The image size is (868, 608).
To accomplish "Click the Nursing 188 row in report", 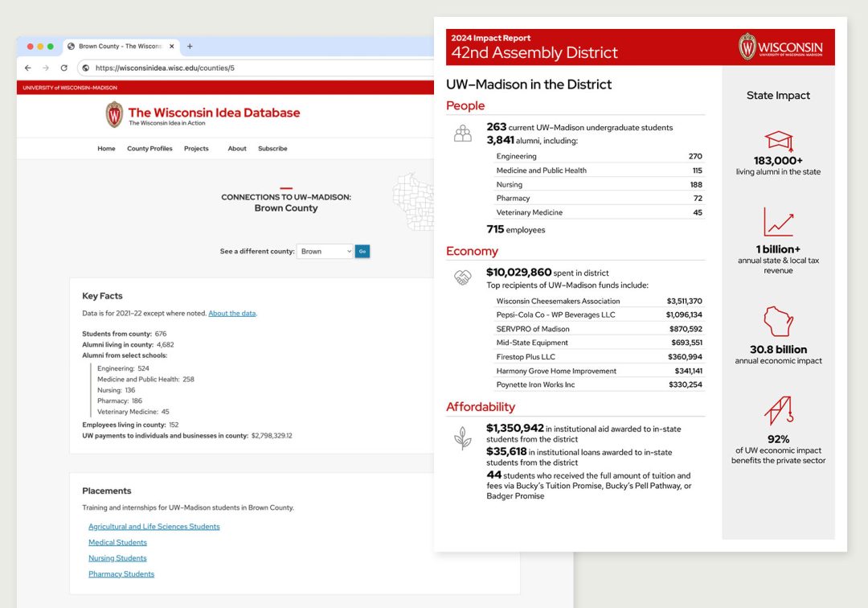I will 599,184.
